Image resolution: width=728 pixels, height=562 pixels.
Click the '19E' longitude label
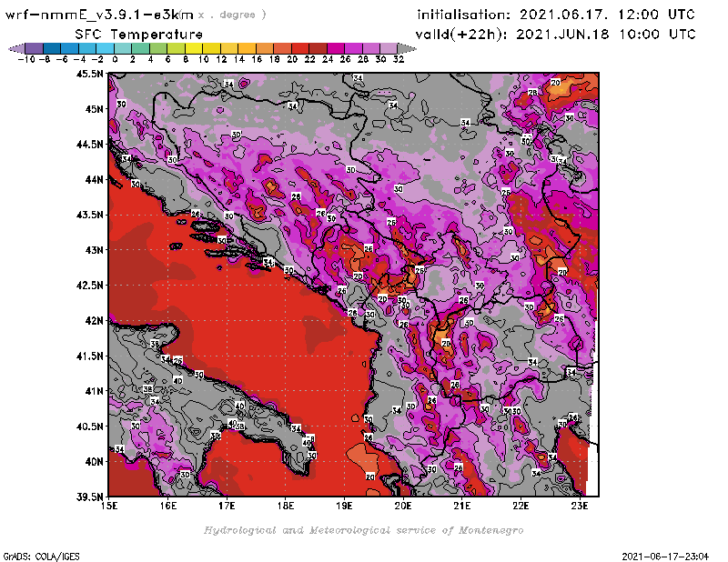click(x=344, y=506)
